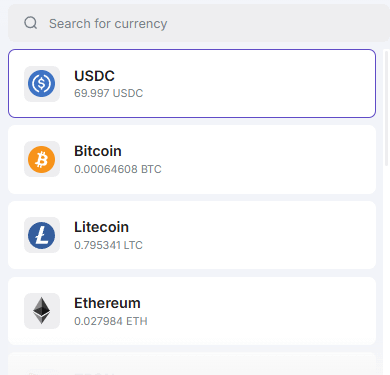Click the blue USDC coin icon

coord(42,84)
